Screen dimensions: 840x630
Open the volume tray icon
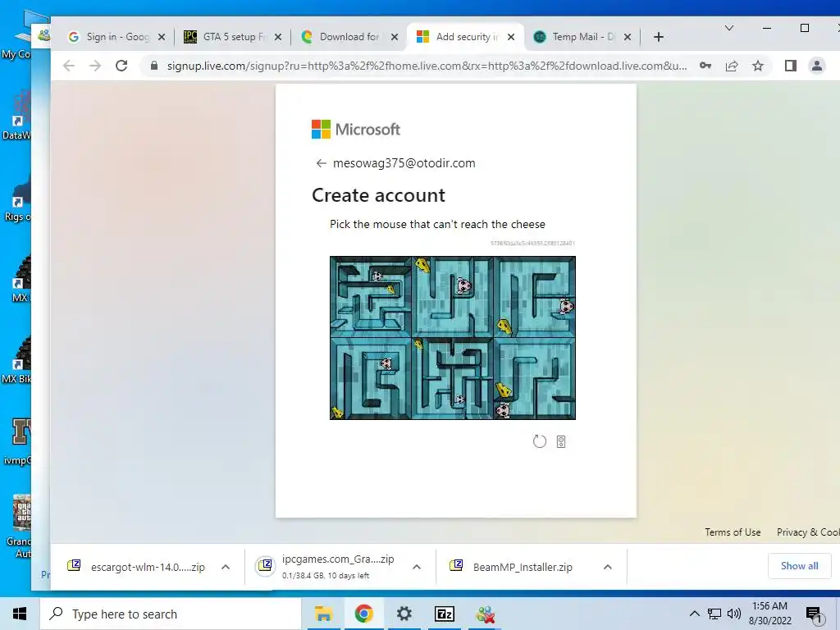click(x=734, y=614)
